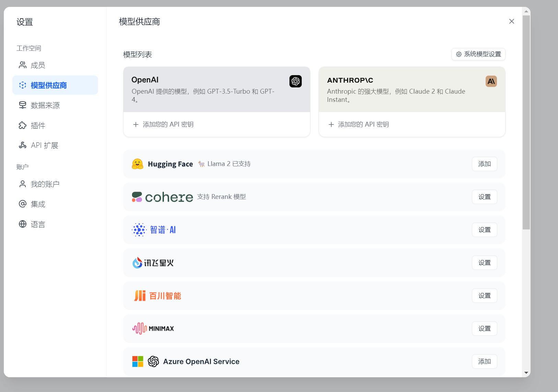This screenshot has height=392, width=558.
Task: Click the ANTHROPIC card title
Action: coord(350,80)
